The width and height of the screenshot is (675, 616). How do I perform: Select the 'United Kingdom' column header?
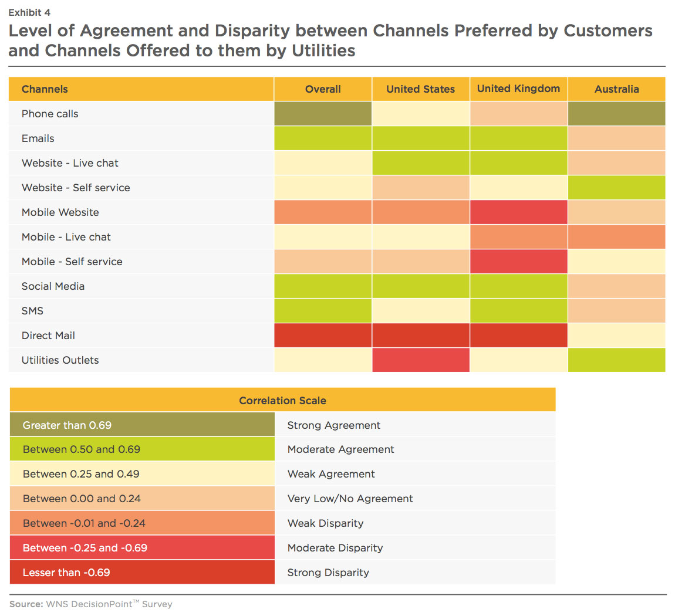coord(519,89)
